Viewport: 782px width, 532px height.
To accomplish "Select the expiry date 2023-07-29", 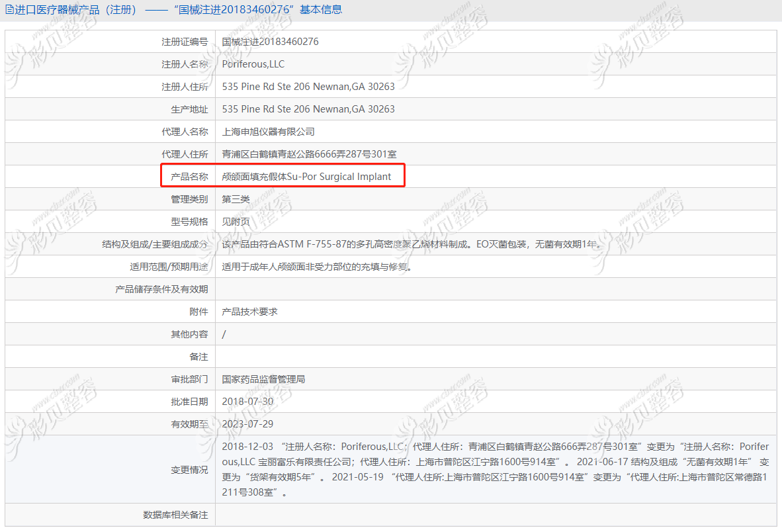I will 248,424.
